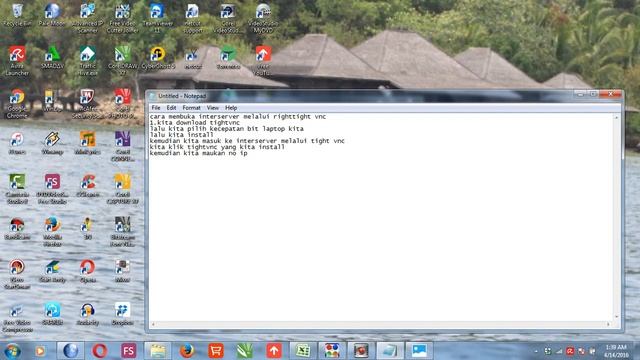
Task: Click the Notepad text editing area
Action: [x=380, y=217]
